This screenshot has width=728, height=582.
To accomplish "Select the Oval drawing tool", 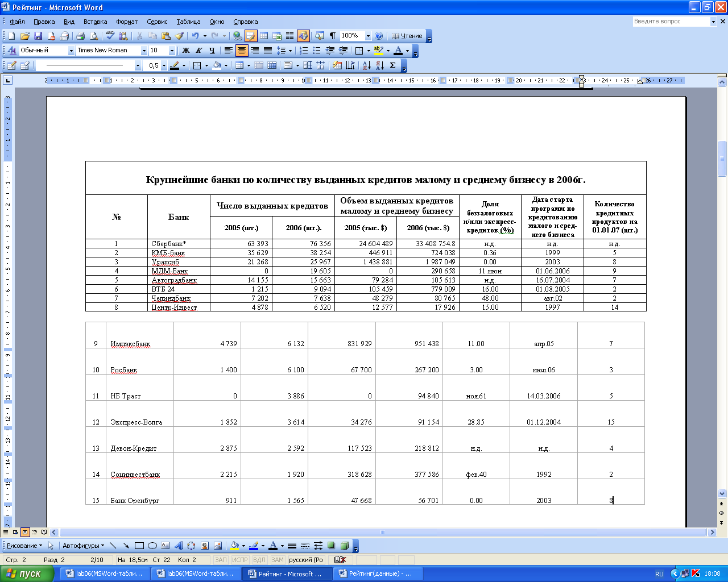I will [152, 546].
